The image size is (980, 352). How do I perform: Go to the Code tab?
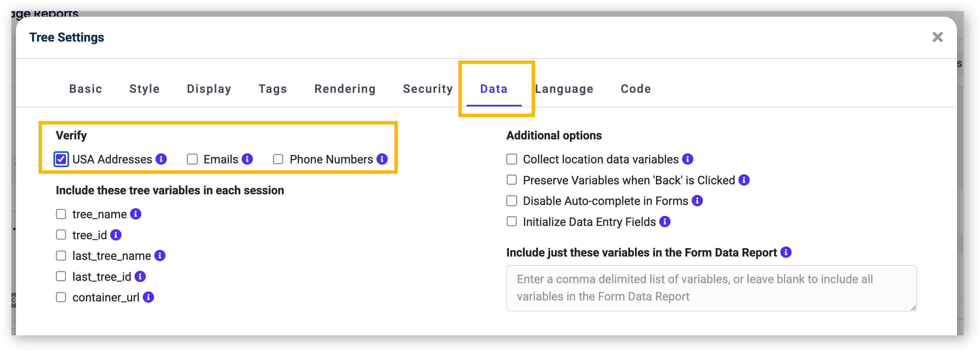[x=636, y=88]
